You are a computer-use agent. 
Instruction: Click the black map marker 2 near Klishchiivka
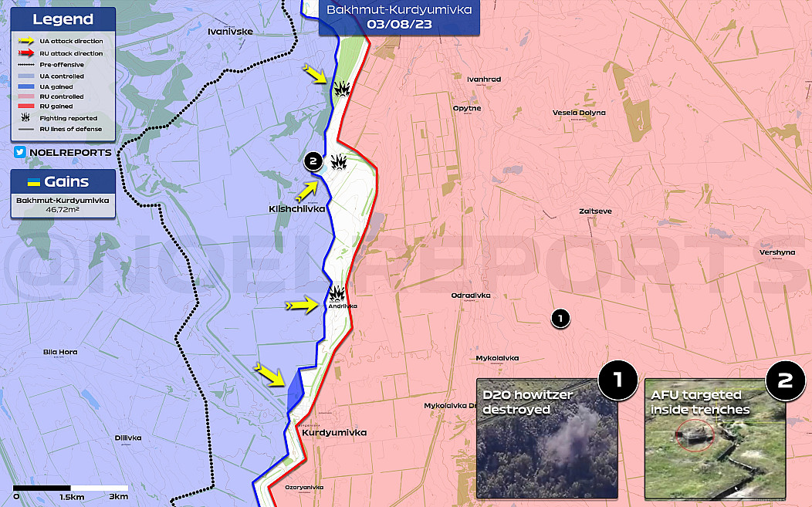pos(313,161)
